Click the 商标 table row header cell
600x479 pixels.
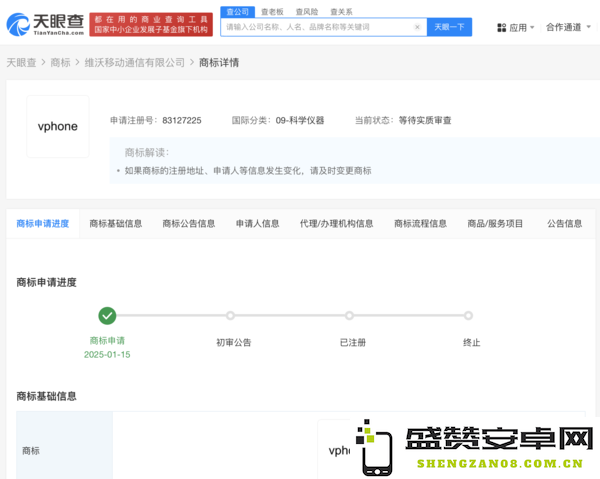64,445
